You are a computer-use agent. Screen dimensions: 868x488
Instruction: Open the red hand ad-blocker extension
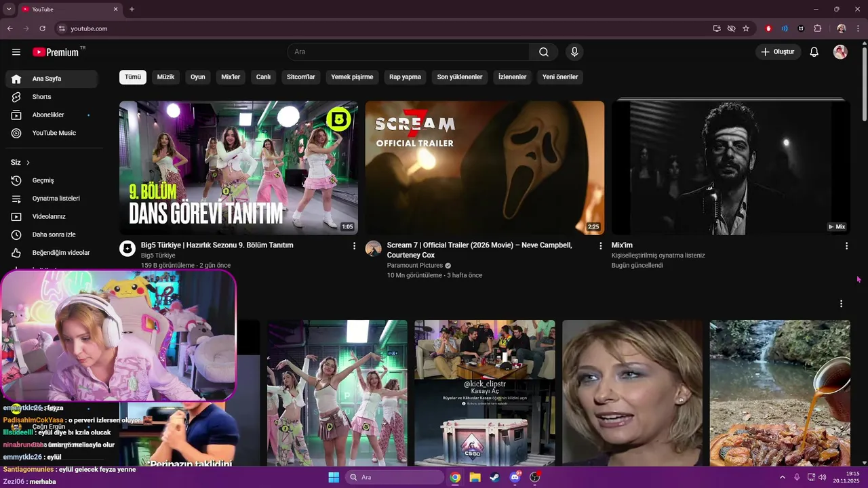pos(768,28)
